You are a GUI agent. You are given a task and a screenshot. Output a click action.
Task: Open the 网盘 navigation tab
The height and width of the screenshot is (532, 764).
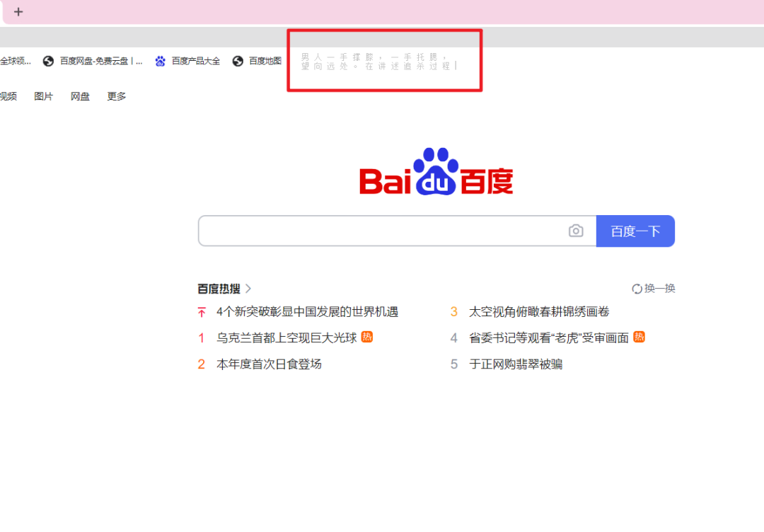click(x=80, y=96)
